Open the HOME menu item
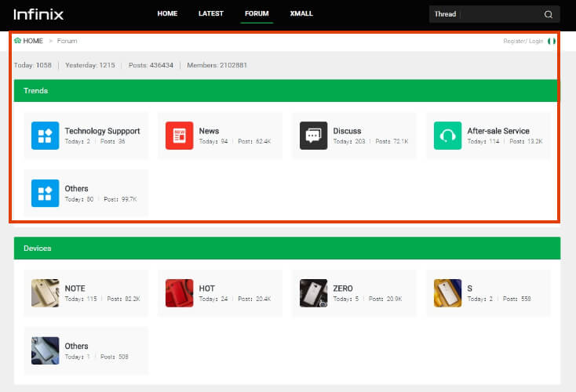The height and width of the screenshot is (392, 576). click(x=167, y=13)
